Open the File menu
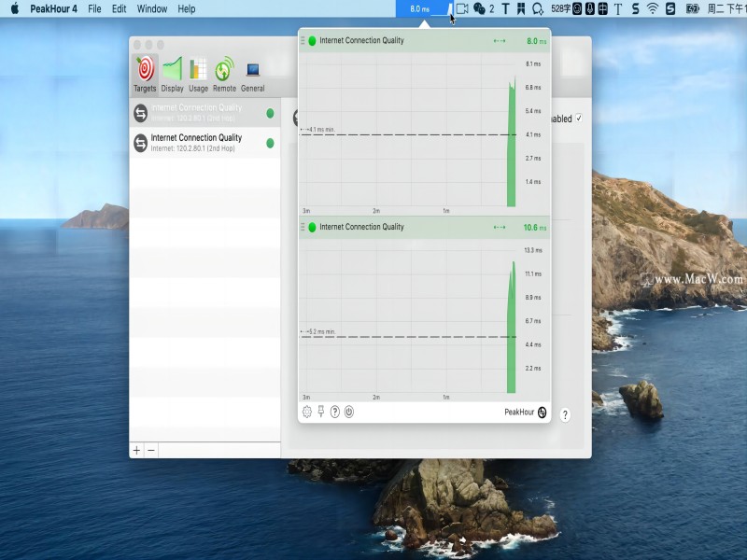Viewport: 747px width, 560px height. (94, 8)
